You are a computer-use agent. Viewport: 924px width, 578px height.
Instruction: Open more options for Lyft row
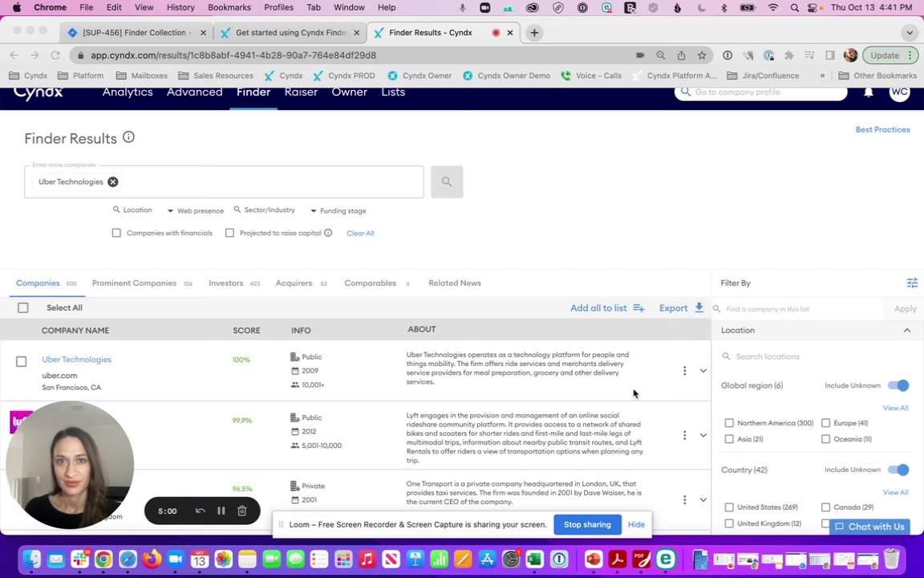pos(684,434)
